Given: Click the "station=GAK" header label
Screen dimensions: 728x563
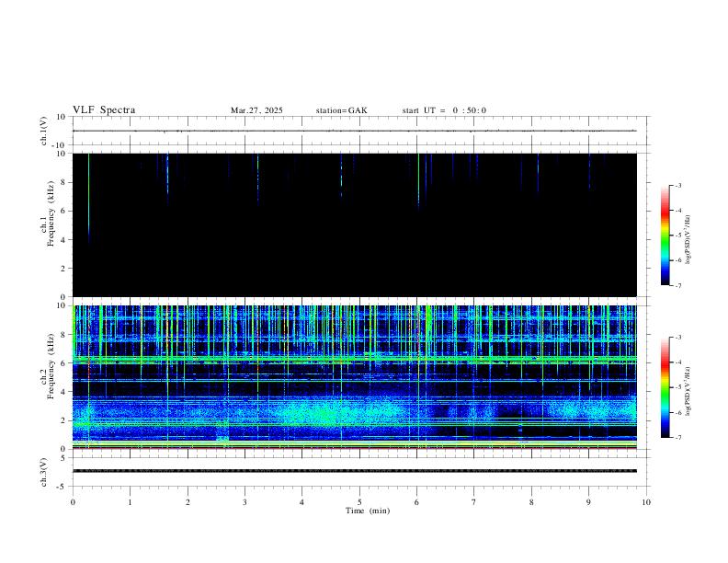Looking at the screenshot, I should coord(341,110).
